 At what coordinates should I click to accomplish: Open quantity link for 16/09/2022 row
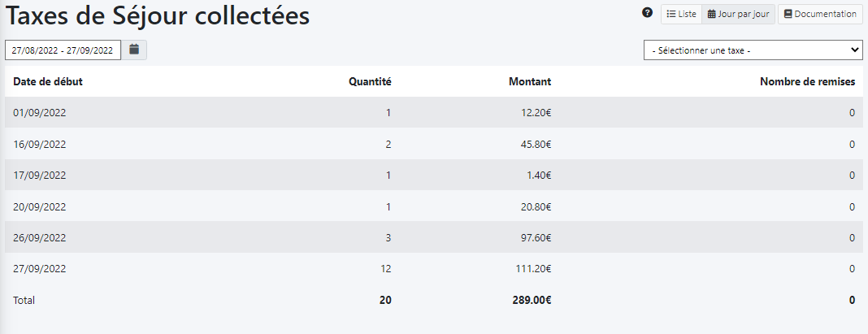(x=388, y=144)
